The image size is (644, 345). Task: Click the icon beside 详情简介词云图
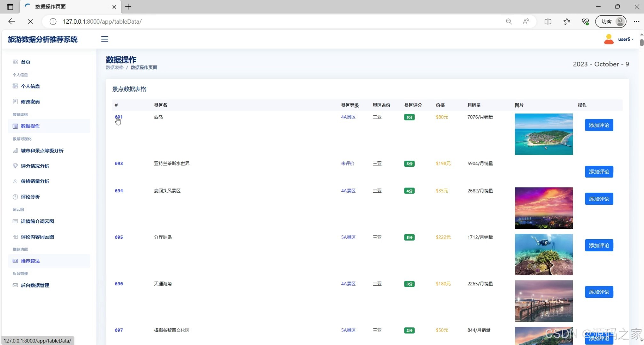point(15,221)
